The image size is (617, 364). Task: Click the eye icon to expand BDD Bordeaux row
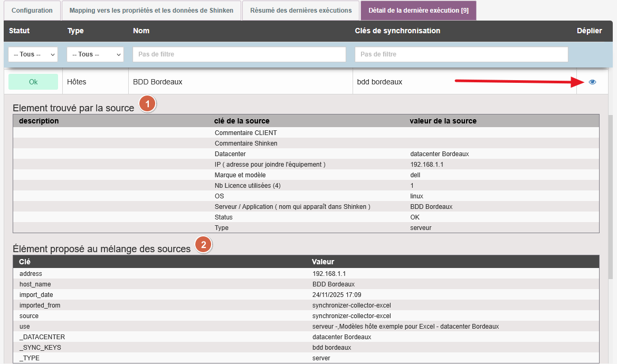point(592,82)
